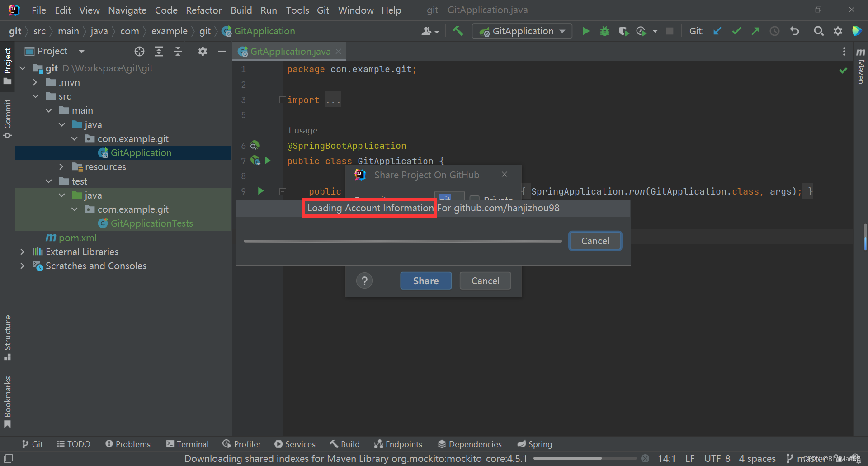
Task: Open the Problems tool window
Action: click(128, 444)
